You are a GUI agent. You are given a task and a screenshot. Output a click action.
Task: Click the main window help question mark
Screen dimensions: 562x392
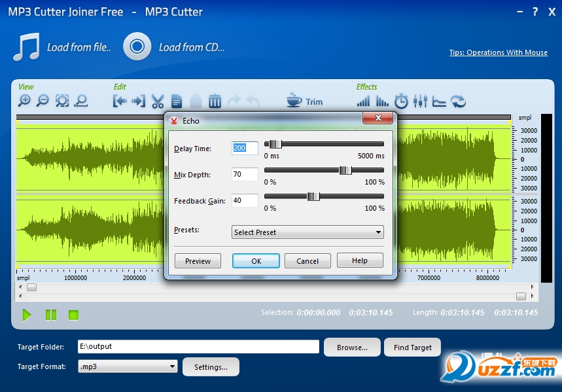535,12
